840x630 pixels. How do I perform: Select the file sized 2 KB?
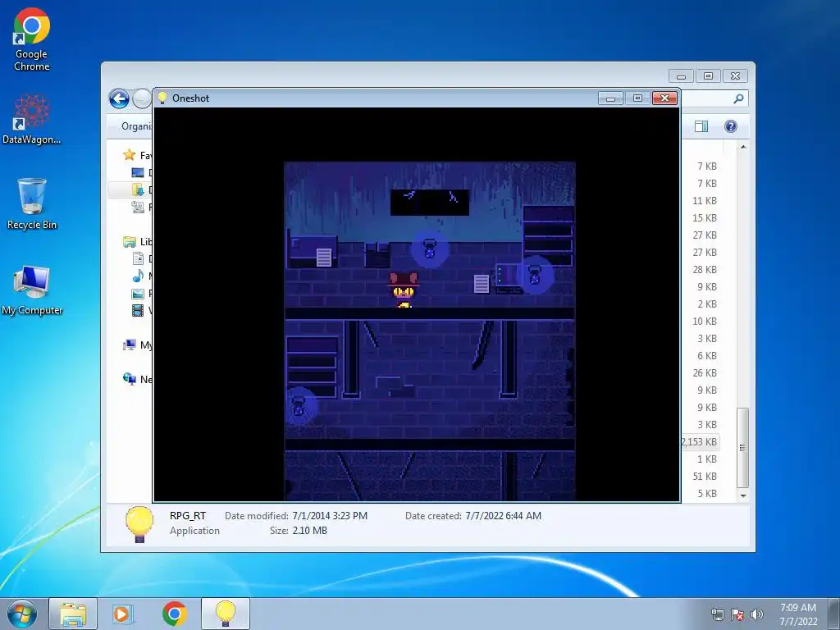[707, 304]
